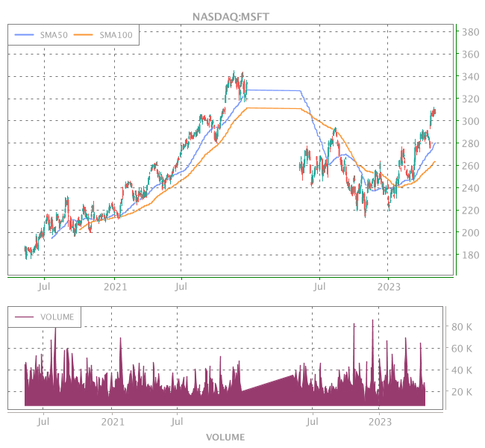Click the 340 price axis label

pos(471,76)
